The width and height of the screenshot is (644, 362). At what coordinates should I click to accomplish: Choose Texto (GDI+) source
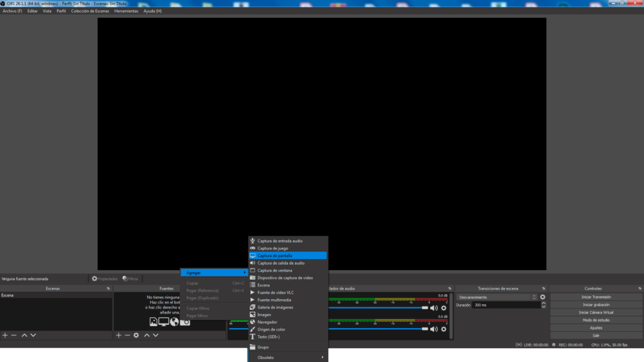point(287,337)
